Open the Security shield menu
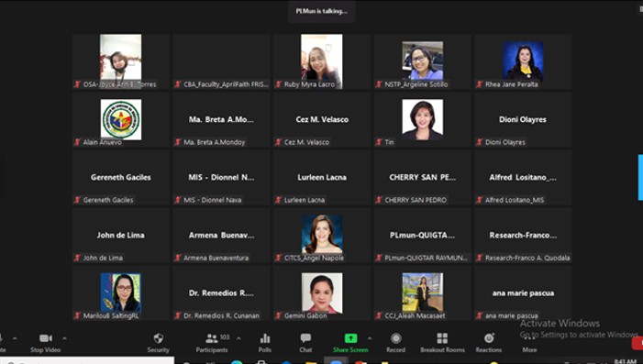The width and height of the screenshot is (643, 364). click(159, 338)
